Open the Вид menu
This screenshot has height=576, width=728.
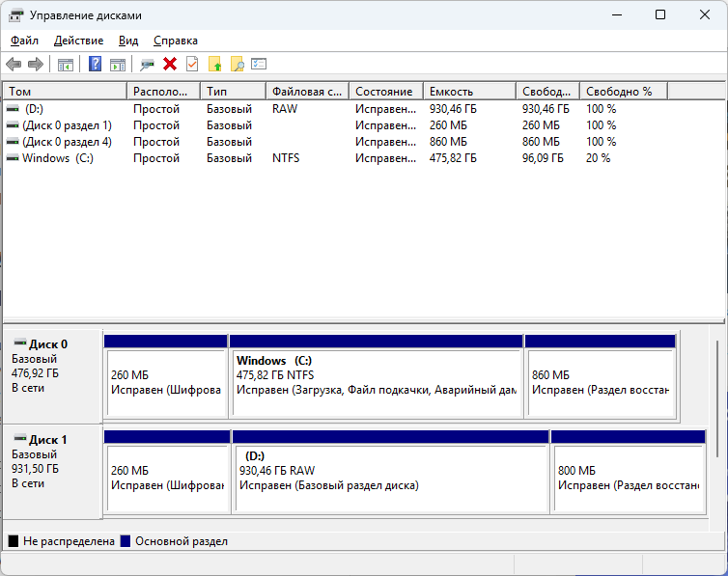(128, 41)
